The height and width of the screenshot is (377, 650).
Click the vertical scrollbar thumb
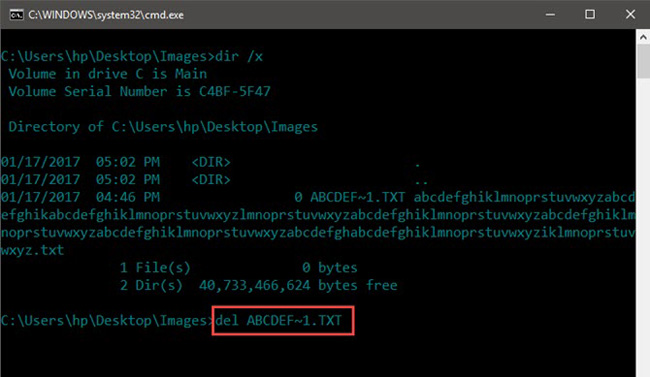[643, 61]
